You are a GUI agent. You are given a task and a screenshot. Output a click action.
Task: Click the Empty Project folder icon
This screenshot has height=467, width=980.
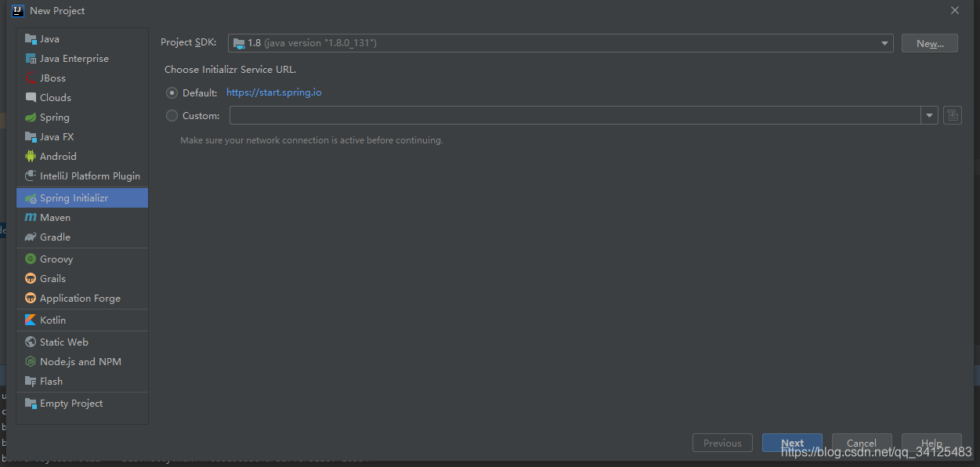pyautogui.click(x=31, y=404)
